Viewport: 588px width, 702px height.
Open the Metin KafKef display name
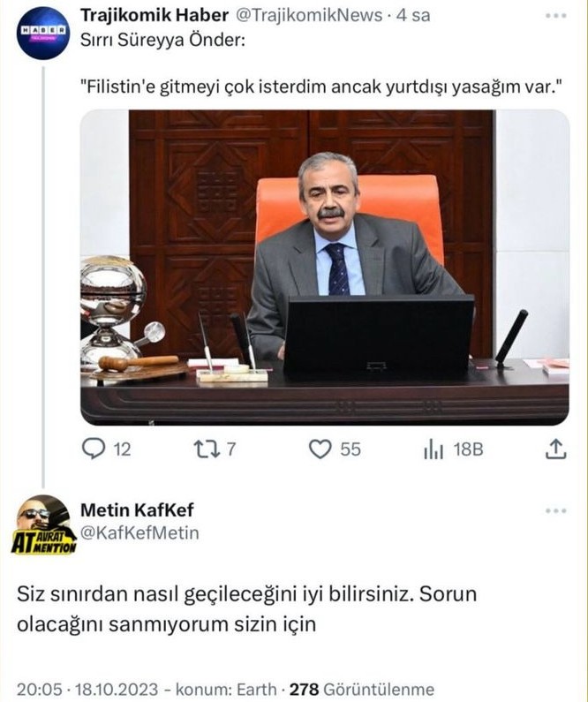tap(138, 510)
